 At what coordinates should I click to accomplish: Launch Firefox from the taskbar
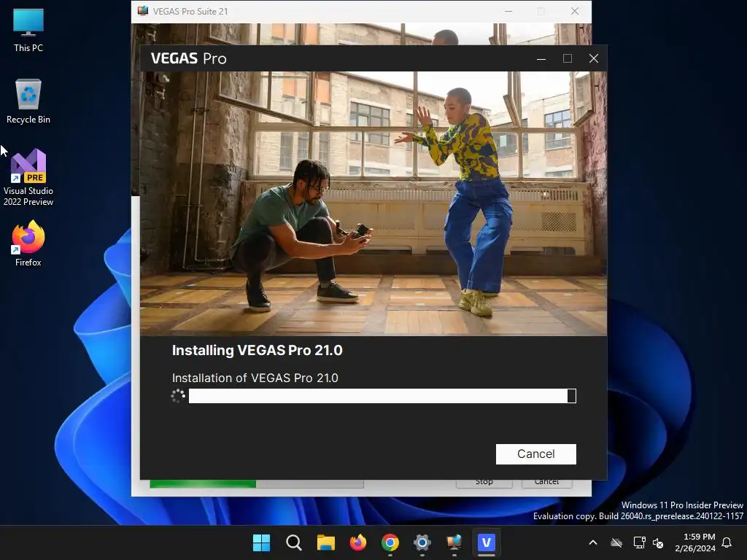357,542
